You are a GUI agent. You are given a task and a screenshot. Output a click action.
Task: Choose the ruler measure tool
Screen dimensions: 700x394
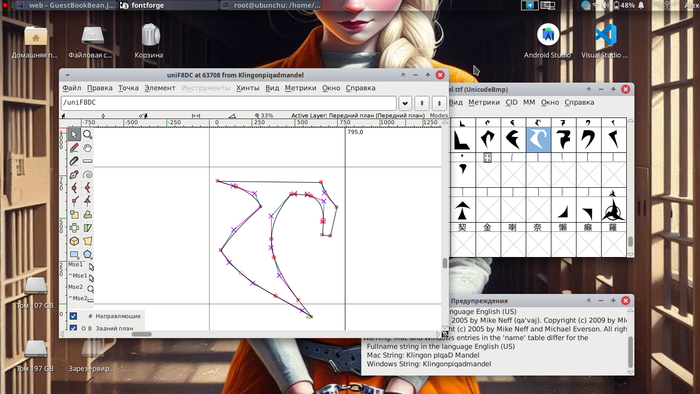[x=88, y=161]
